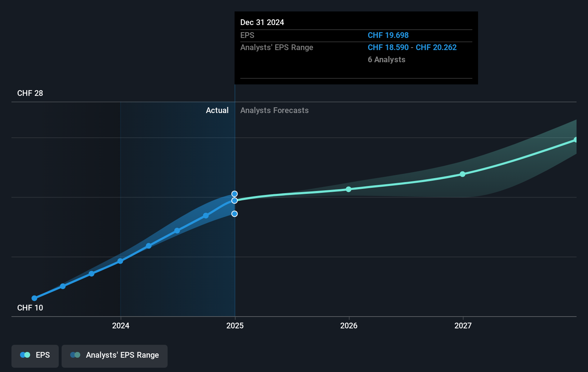Click the CHF 20.262 range value
Screen dimensions: 588x372
(436, 48)
